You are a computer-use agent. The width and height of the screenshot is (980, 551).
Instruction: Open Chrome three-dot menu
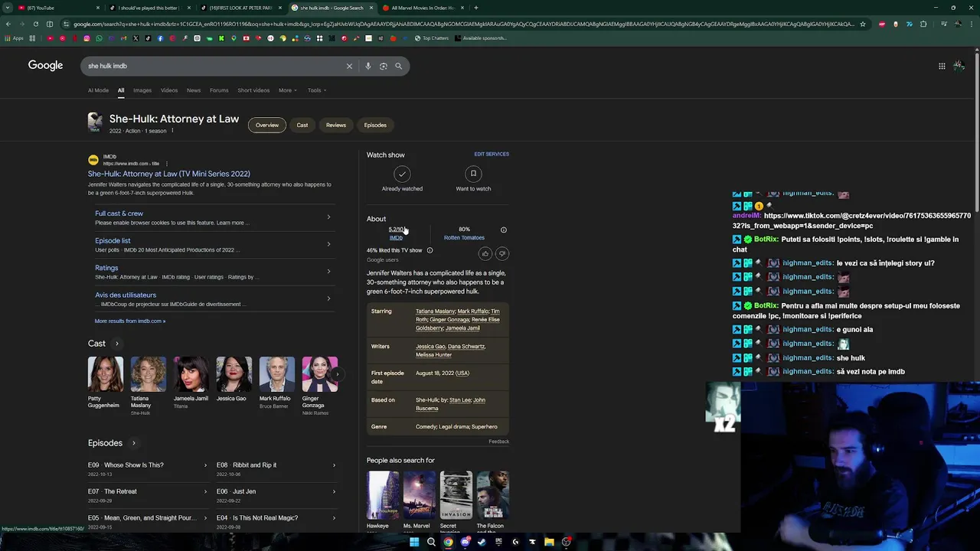pyautogui.click(x=972, y=24)
